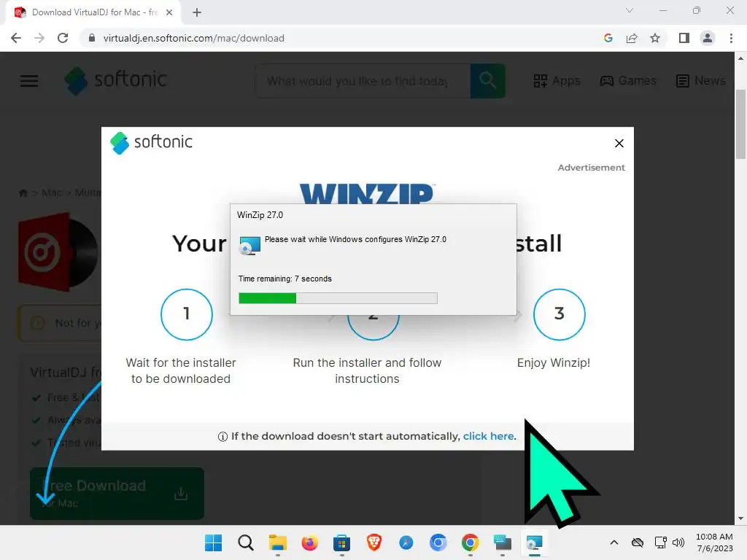Click the Softonic logo in the page header
The width and height of the screenshot is (747, 560).
(x=116, y=80)
